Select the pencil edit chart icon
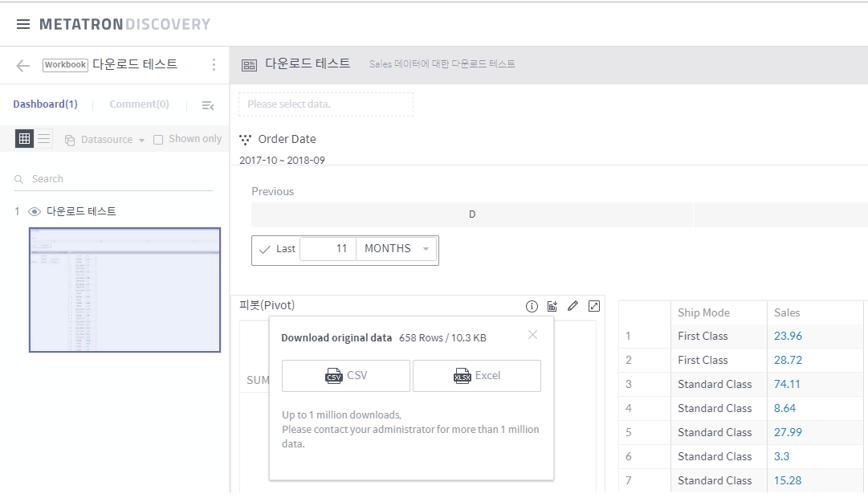This screenshot has height=498, width=868. 573,306
